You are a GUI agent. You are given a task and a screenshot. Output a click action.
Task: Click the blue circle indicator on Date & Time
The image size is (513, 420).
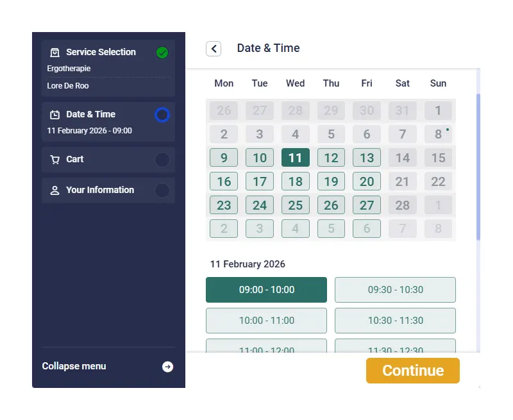pyautogui.click(x=162, y=115)
